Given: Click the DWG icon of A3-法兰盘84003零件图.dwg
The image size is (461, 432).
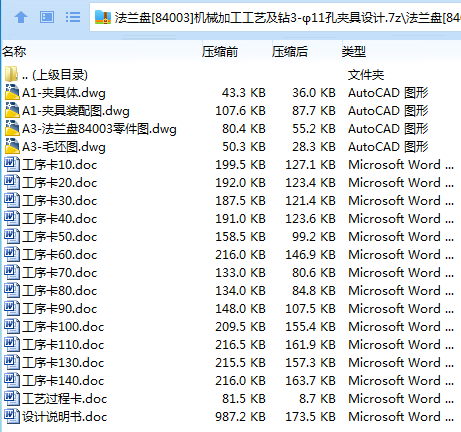Looking at the screenshot, I should (12, 128).
